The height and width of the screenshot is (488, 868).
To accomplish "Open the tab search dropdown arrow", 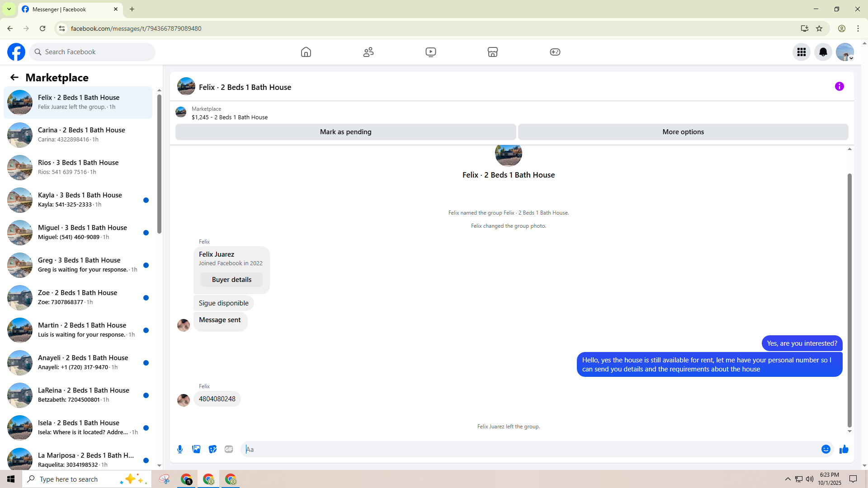I will (x=9, y=9).
